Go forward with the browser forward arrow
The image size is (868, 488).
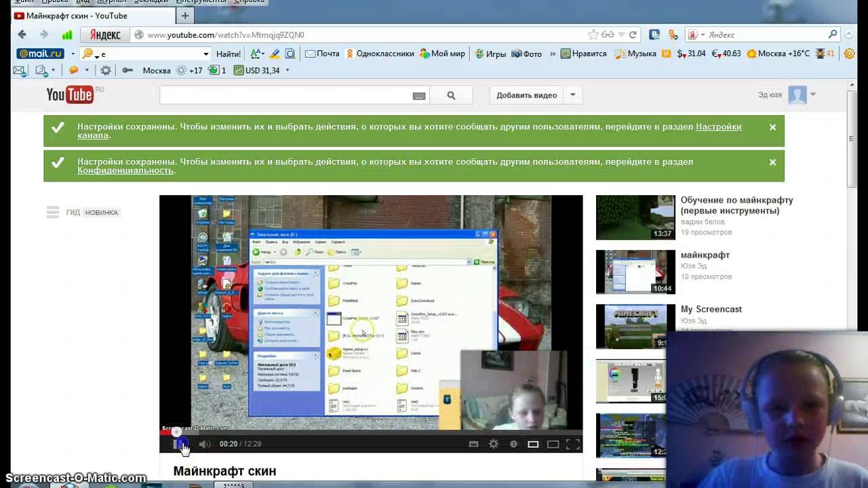[x=44, y=35]
